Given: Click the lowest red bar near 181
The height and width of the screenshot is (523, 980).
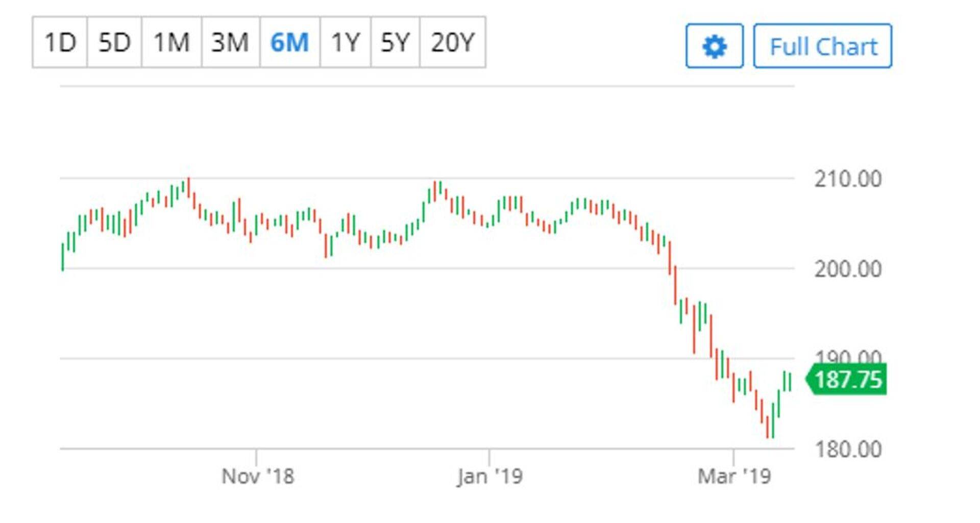Looking at the screenshot, I should pos(767,427).
